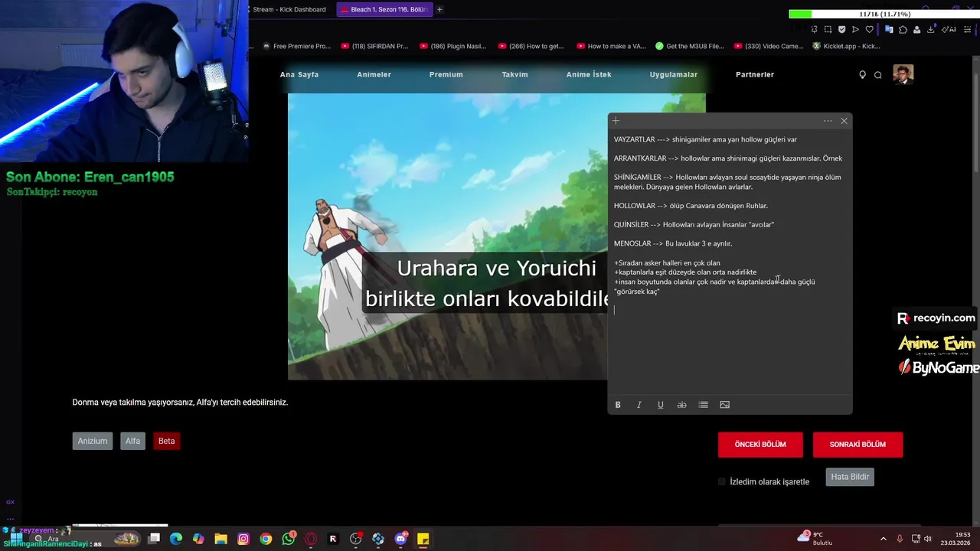The height and width of the screenshot is (551, 980).
Task: Close the sticky note window
Action: [844, 121]
